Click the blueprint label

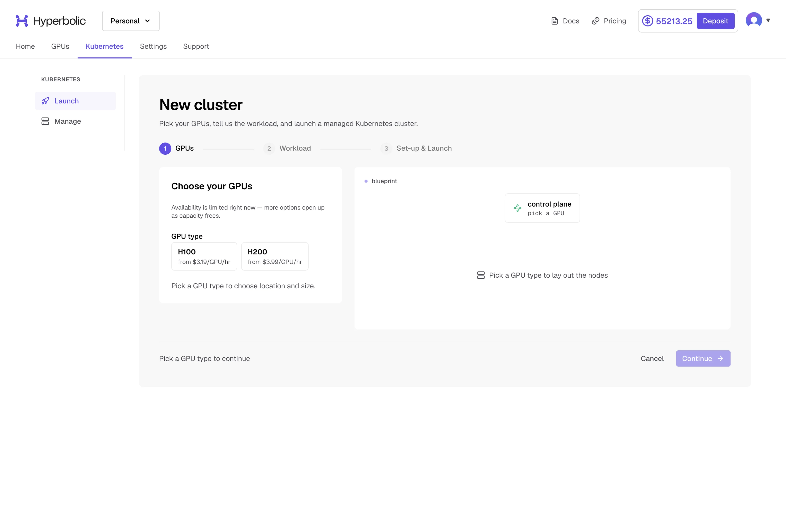pyautogui.click(x=384, y=181)
